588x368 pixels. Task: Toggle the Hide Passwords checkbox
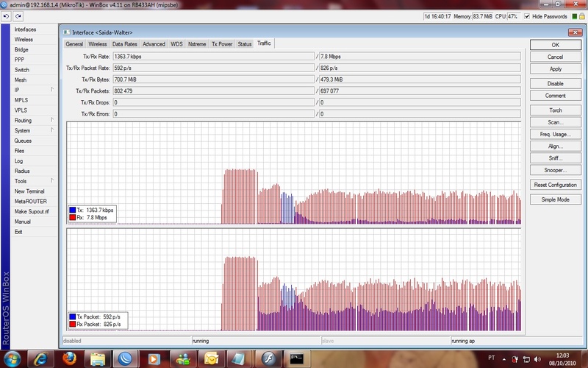527,16
